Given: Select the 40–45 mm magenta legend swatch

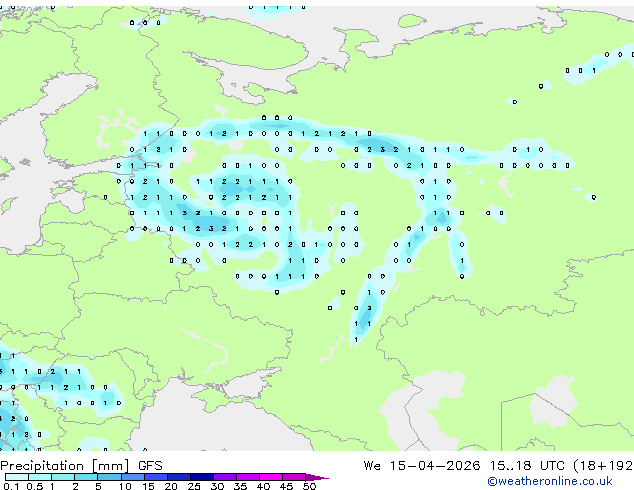Looking at the screenshot, I should pyautogui.click(x=271, y=477).
